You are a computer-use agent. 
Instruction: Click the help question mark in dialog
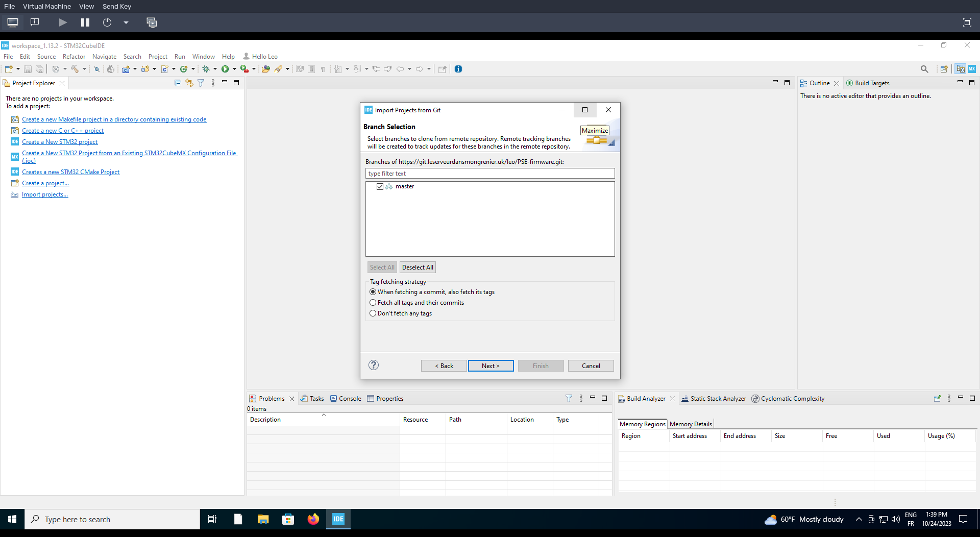(x=374, y=365)
